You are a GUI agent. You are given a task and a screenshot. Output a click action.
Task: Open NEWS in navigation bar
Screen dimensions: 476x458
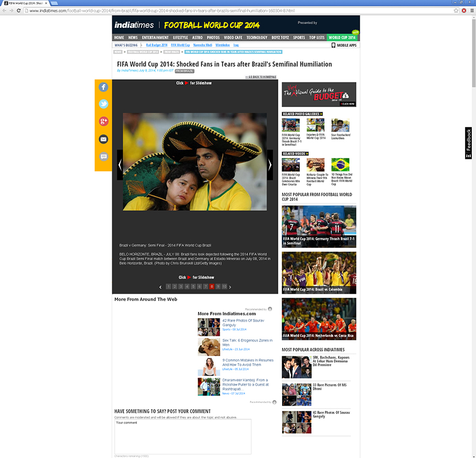(x=133, y=38)
